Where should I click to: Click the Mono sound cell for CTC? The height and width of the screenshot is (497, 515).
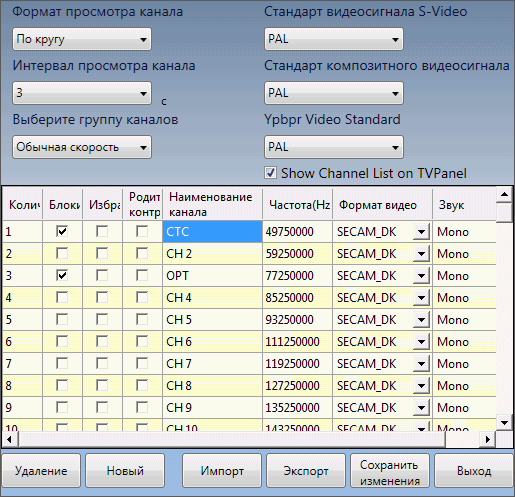click(464, 231)
